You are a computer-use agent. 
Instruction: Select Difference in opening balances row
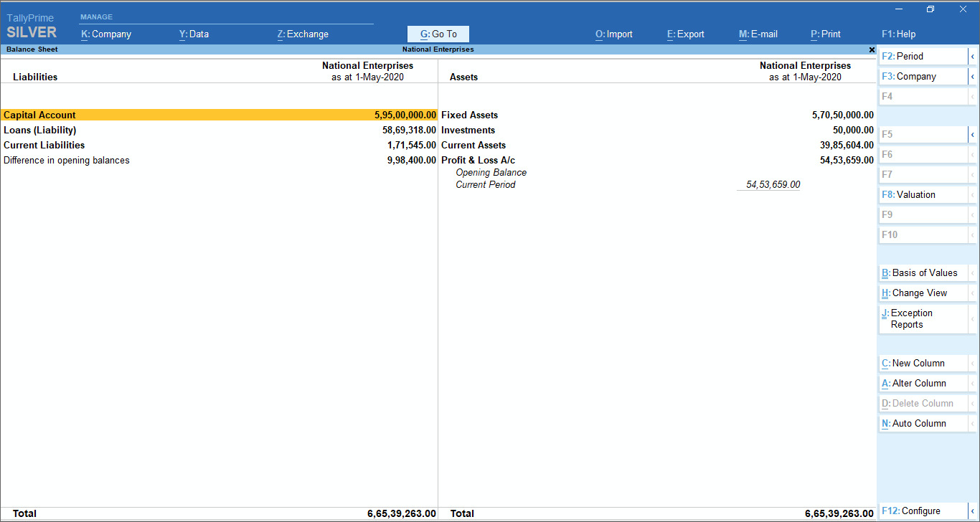tap(219, 160)
